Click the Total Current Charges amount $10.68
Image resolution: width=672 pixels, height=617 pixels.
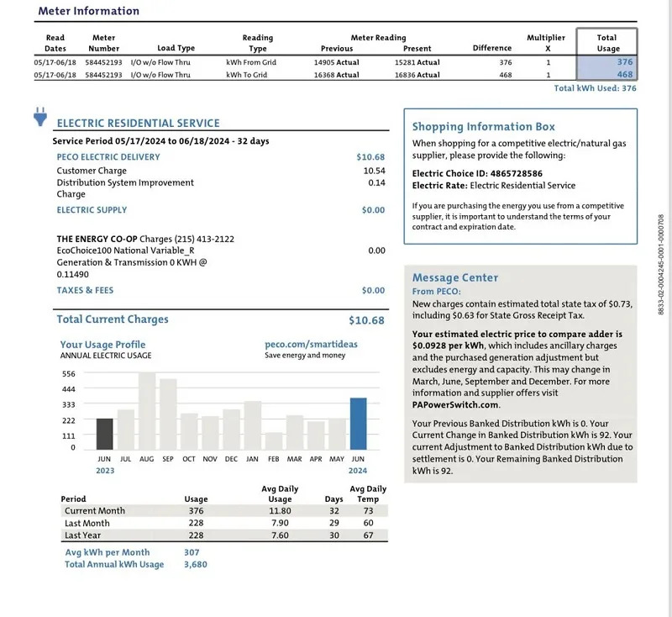coord(366,320)
